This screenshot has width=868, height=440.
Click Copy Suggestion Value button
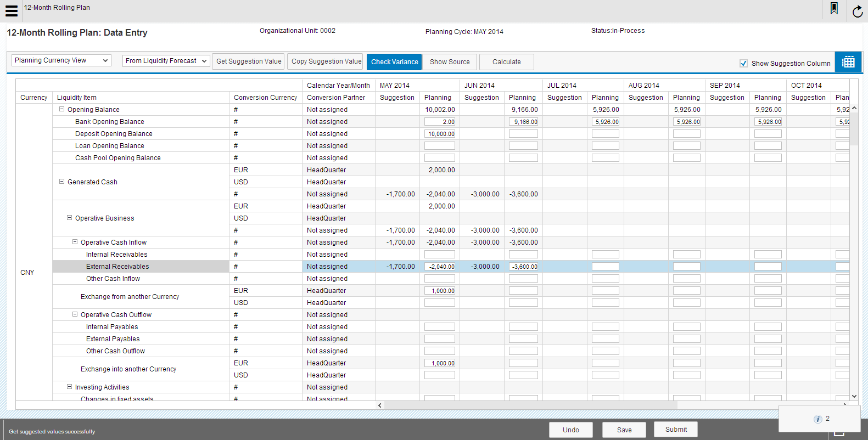[x=326, y=61]
